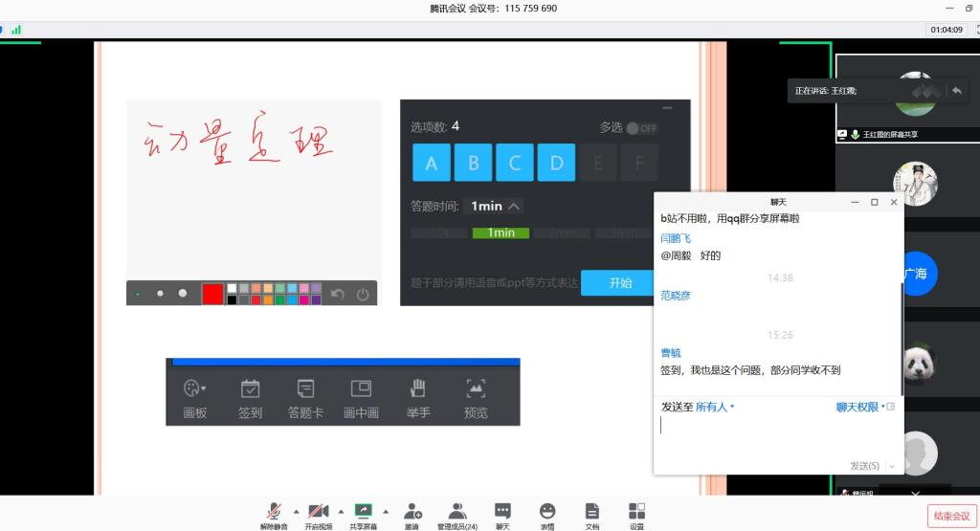The image size is (980, 531).
Task: Open the 画板 drawing board menu
Action: point(195,389)
